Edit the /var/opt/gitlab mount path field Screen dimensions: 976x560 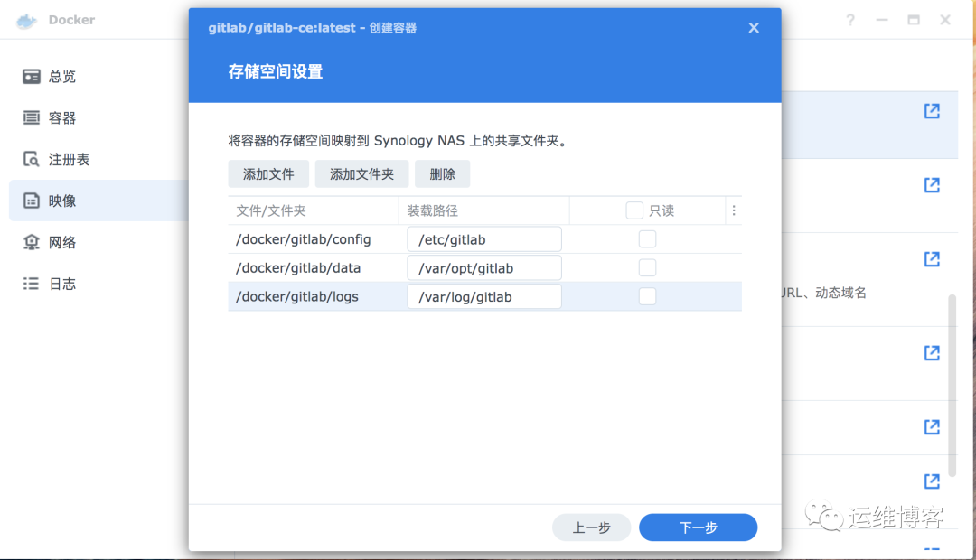click(484, 268)
